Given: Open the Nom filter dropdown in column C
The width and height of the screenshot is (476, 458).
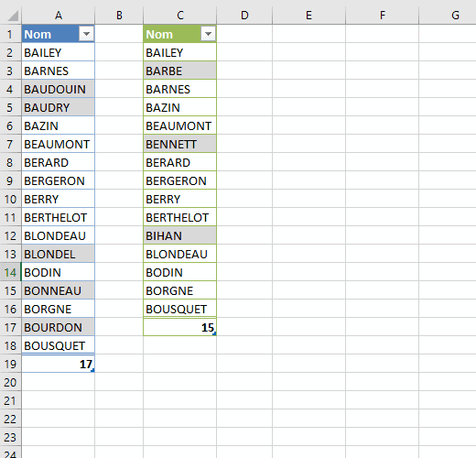Looking at the screenshot, I should [x=208, y=34].
